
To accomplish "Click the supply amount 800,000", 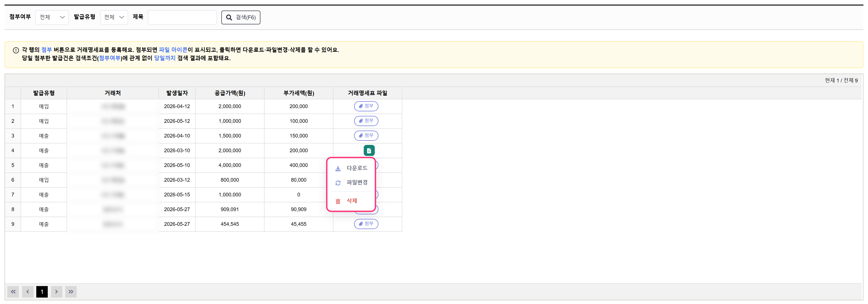I will 230,180.
